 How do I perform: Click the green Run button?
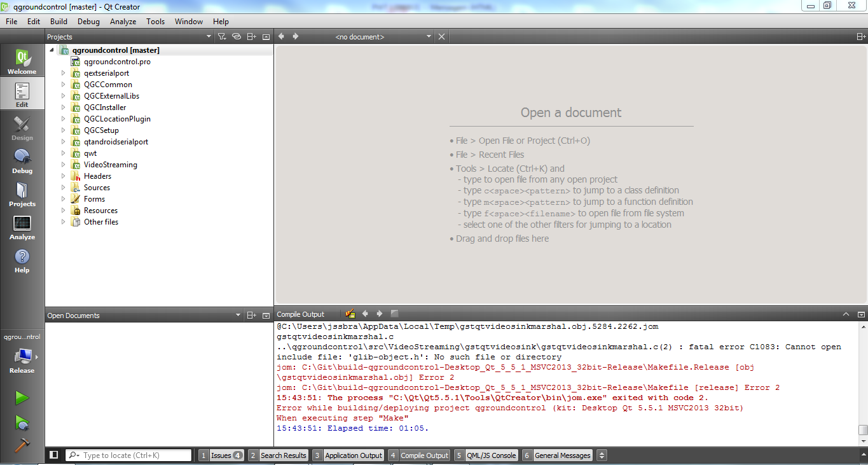pos(22,398)
